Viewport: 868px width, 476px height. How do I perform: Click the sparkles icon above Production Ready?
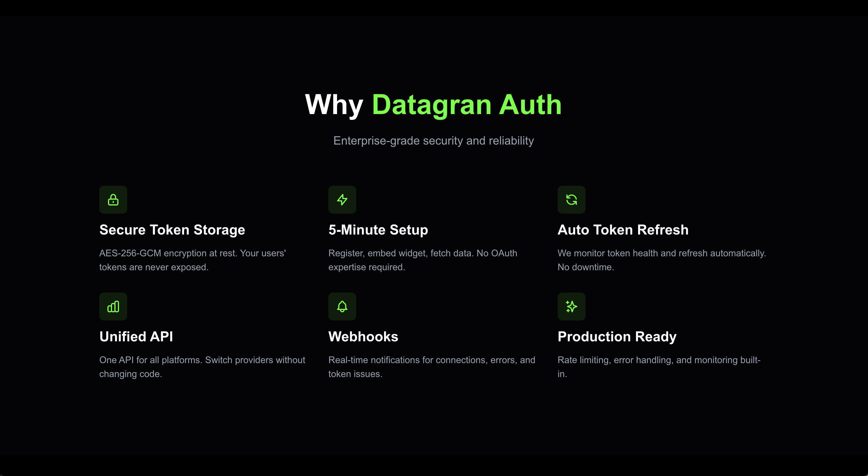tap(571, 306)
